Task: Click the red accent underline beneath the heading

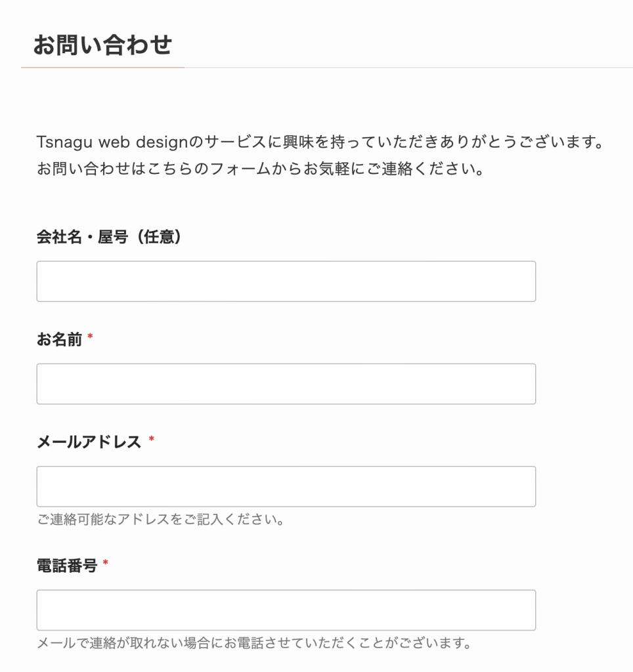Action: point(102,67)
